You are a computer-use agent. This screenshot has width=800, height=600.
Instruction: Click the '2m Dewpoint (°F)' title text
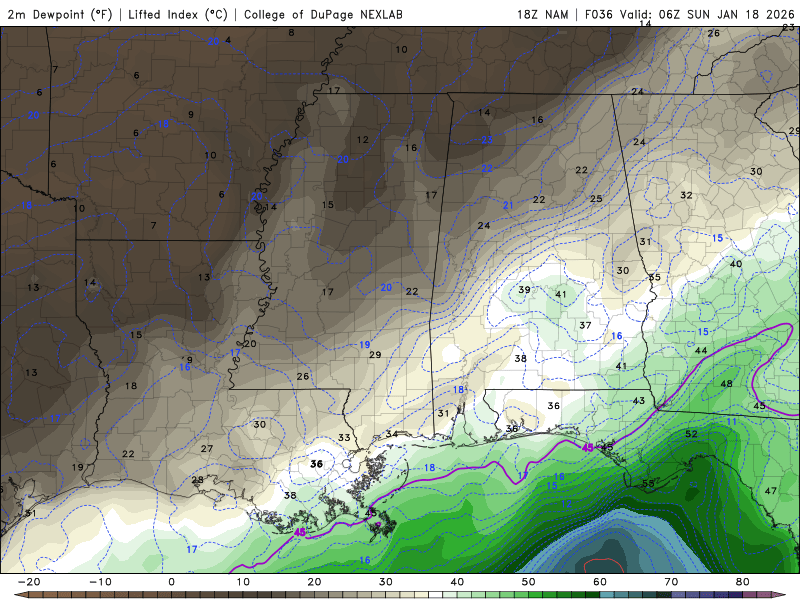tap(60, 14)
